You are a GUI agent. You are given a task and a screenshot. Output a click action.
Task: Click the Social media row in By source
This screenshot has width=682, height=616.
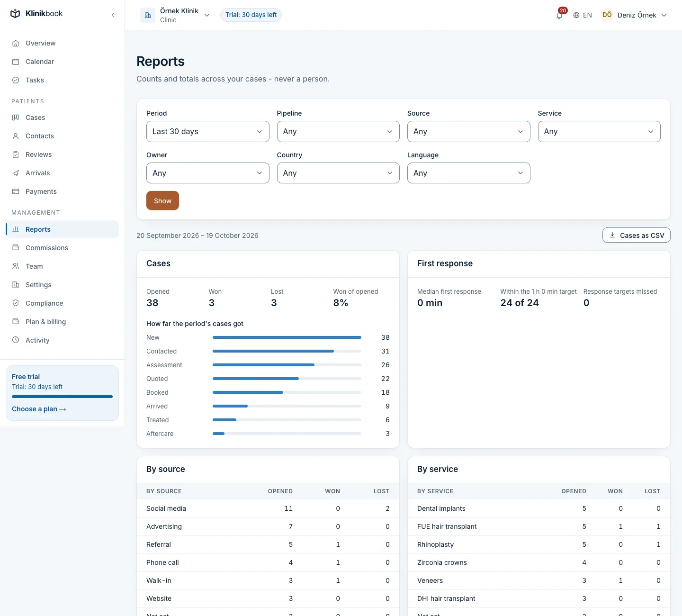tap(268, 508)
